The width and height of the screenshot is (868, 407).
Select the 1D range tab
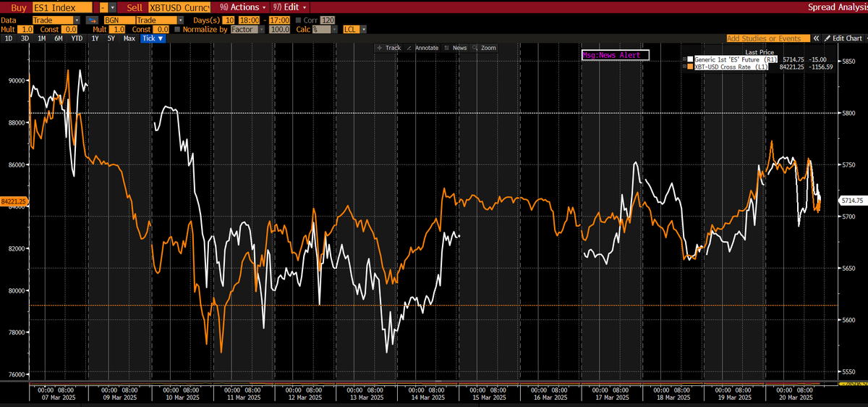point(9,38)
